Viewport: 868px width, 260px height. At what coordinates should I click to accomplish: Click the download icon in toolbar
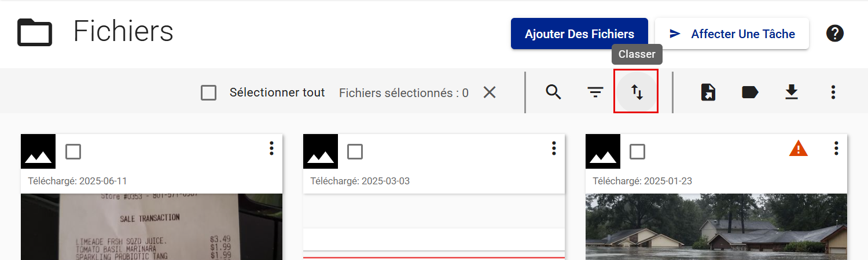pos(792,92)
